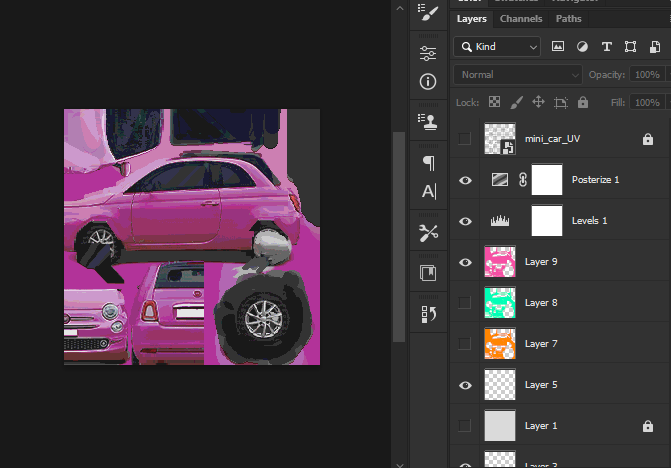Open the Kind filter dropdown
Screen dimensions: 671x468
(x=497, y=47)
